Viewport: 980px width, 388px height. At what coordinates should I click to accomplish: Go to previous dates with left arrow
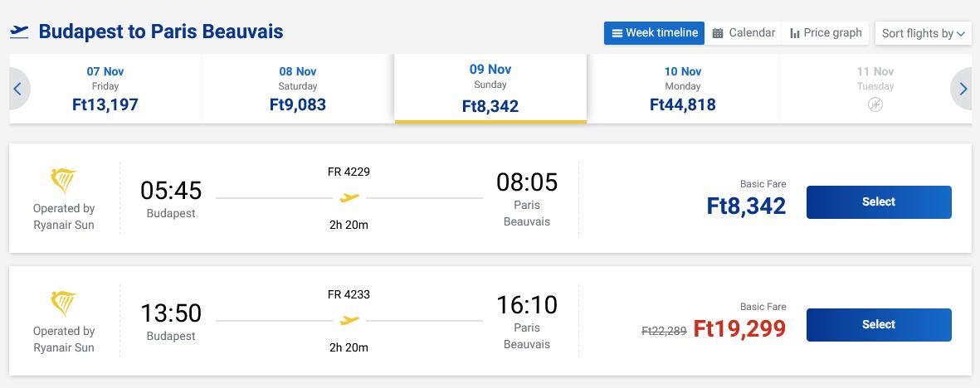(x=17, y=89)
